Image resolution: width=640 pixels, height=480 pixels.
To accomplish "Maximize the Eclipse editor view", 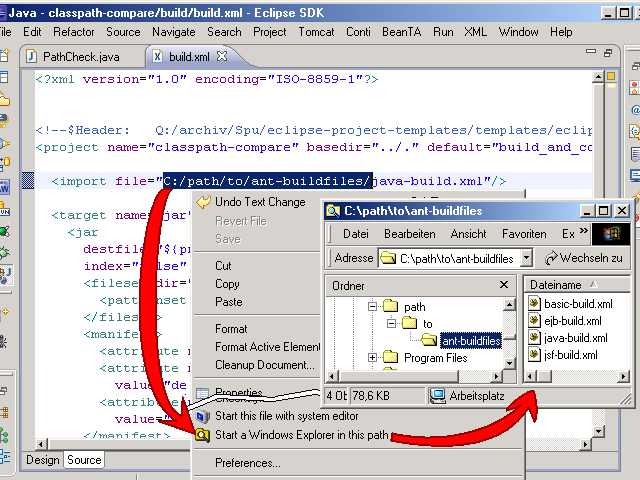I will tap(608, 53).
